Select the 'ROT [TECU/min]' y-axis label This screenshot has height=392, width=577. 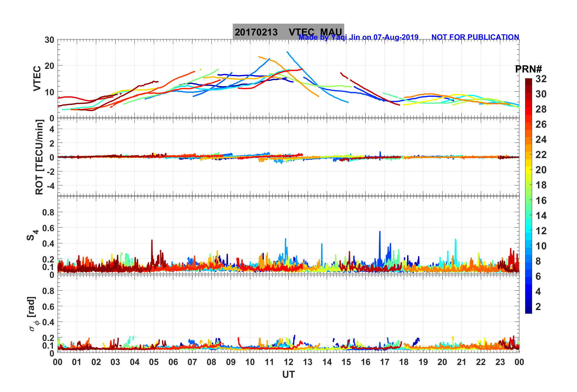click(x=39, y=157)
